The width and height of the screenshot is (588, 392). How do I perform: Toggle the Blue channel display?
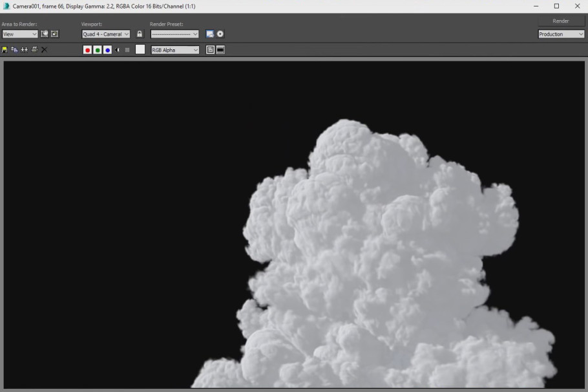coord(108,50)
